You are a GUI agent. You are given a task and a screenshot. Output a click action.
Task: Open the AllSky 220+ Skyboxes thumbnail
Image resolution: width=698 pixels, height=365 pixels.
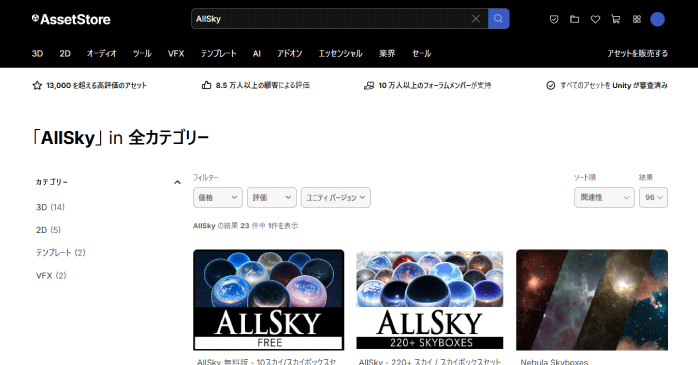click(x=430, y=300)
